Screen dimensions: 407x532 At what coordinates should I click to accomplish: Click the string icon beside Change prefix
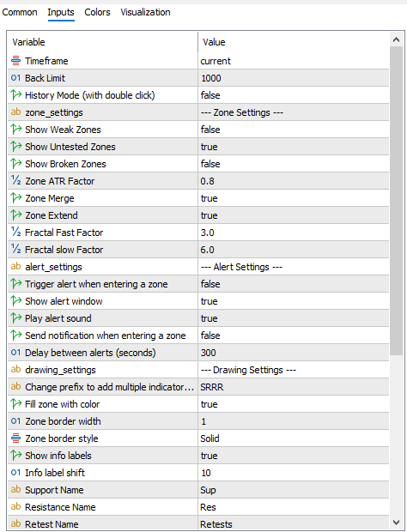(x=16, y=387)
